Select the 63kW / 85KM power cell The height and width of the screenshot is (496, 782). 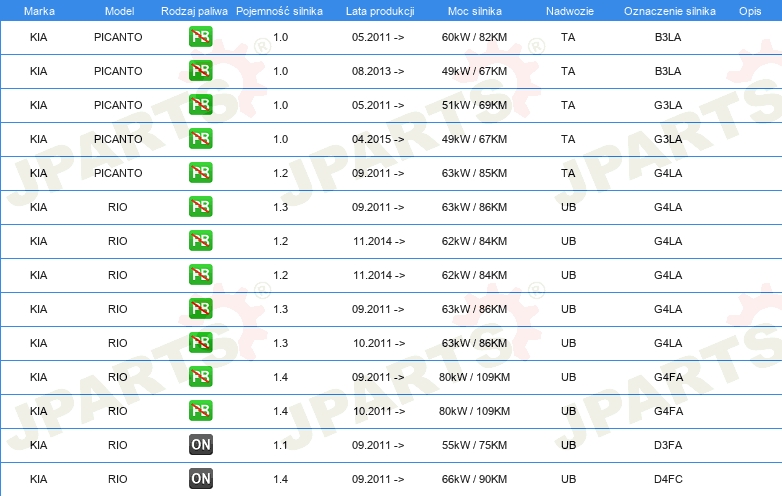tap(474, 173)
